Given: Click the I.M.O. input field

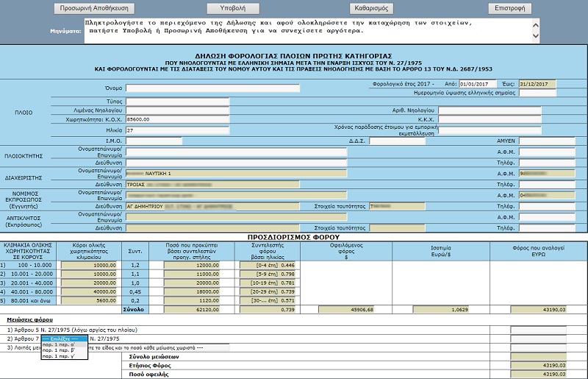Looking at the screenshot, I should click(154, 141).
